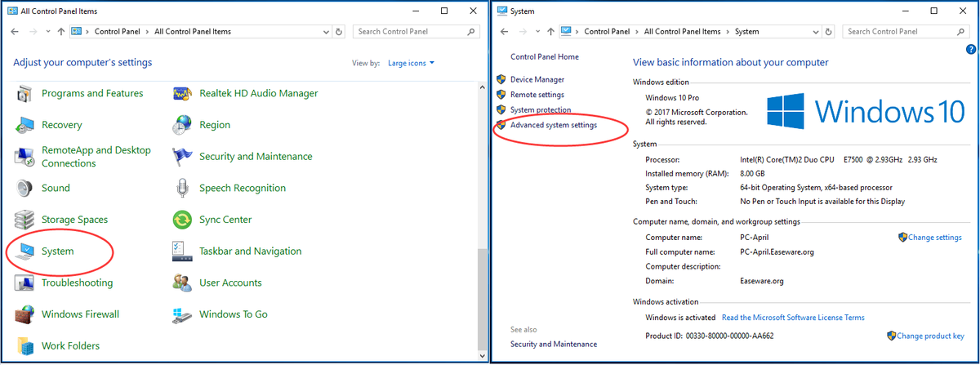Click Up arrow in All Control Panel Items window
980x365 pixels.
[x=60, y=32]
